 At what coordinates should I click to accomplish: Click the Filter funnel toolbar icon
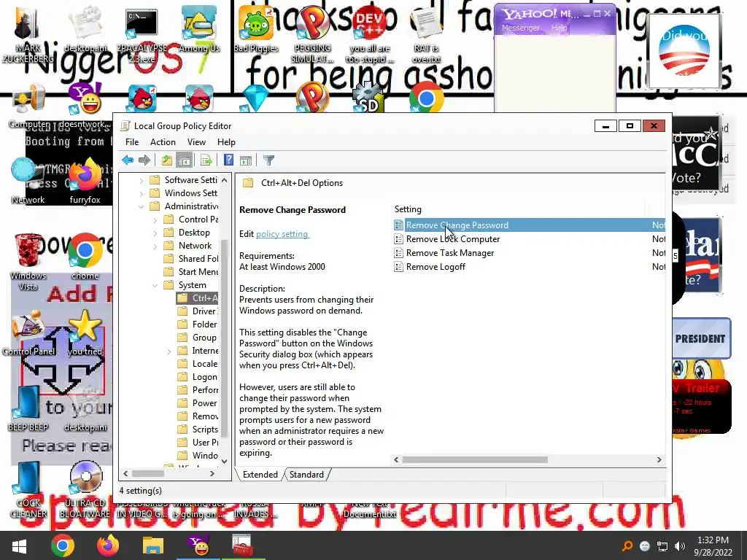pyautogui.click(x=268, y=160)
